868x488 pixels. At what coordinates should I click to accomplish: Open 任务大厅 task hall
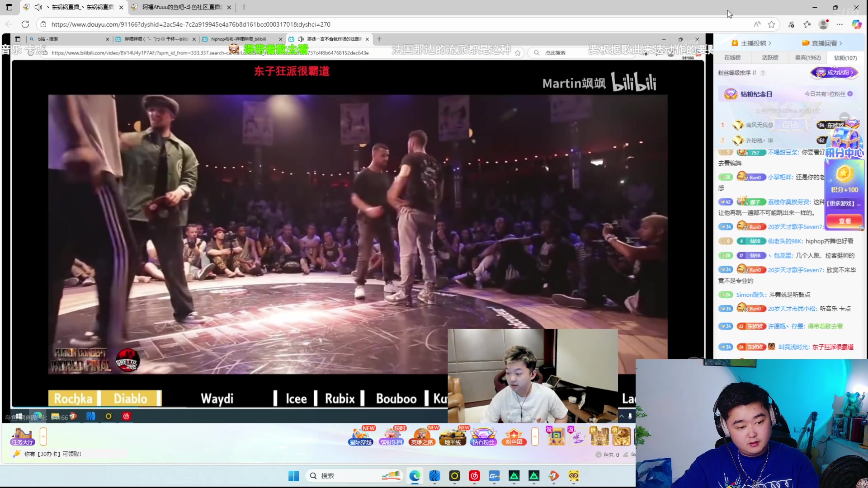23,436
